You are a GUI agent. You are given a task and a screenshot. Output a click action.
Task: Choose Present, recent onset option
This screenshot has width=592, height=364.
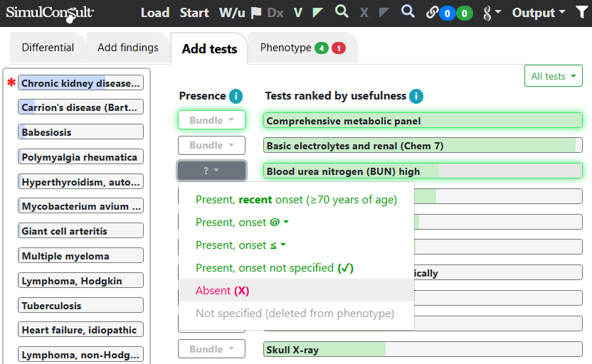(296, 200)
